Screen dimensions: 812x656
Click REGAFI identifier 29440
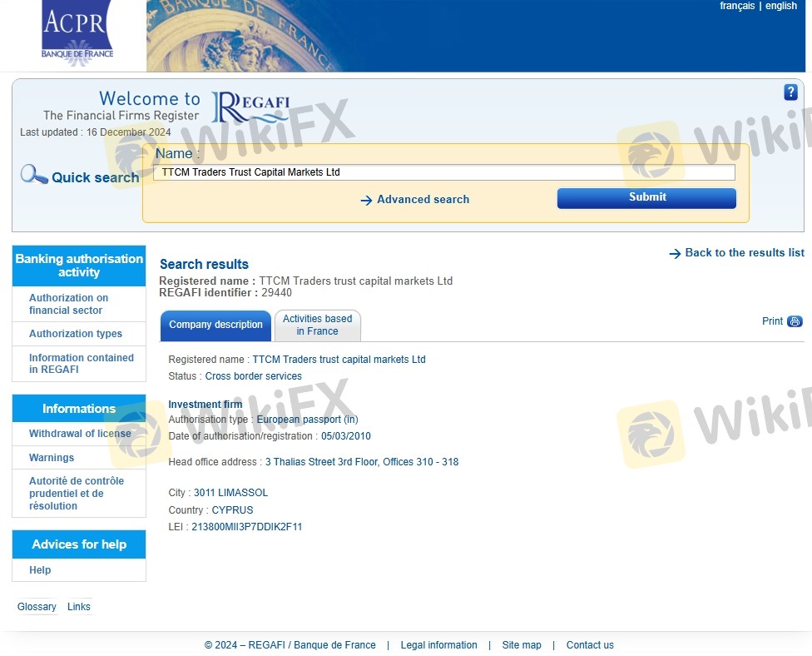coord(225,293)
